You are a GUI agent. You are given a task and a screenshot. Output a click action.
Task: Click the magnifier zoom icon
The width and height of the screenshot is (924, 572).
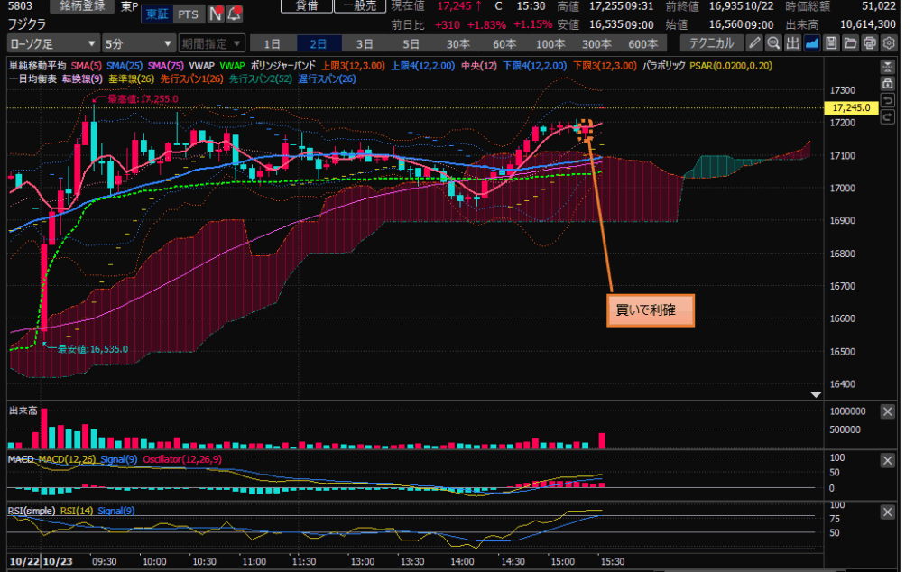[x=773, y=42]
